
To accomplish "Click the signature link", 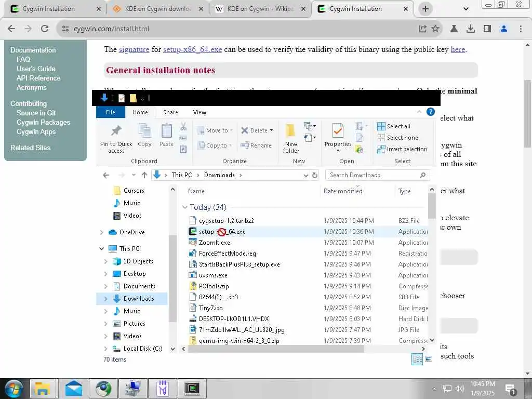I will tap(134, 49).
